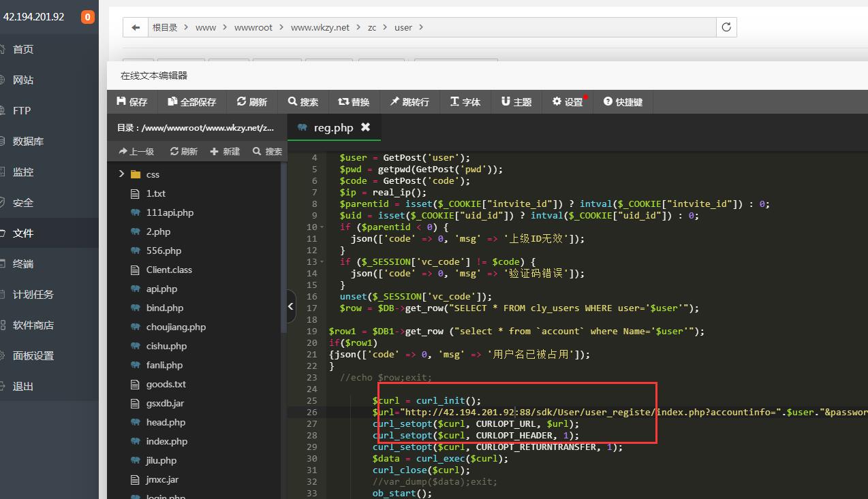Open the Theme (主题) selector
The height and width of the screenshot is (499, 868).
pos(516,101)
